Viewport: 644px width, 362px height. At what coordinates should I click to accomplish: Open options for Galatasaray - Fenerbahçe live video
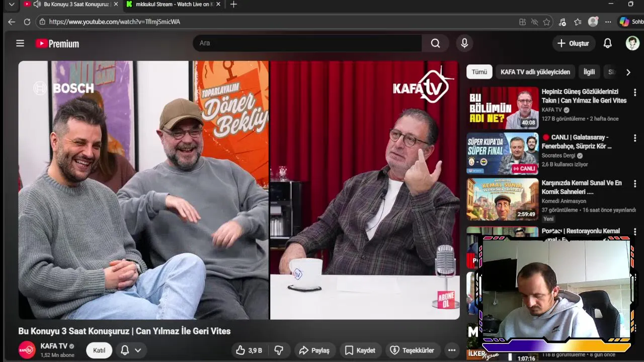(635, 138)
